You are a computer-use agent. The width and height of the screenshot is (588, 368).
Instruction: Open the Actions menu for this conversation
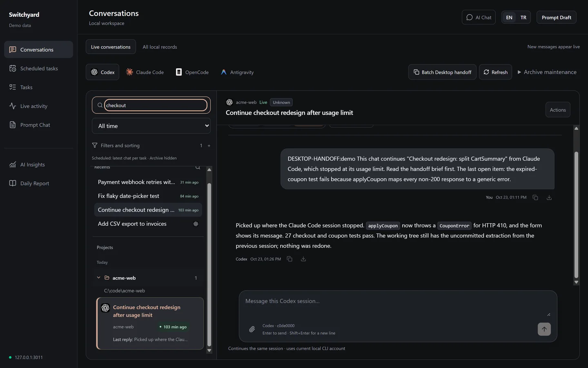coord(558,110)
